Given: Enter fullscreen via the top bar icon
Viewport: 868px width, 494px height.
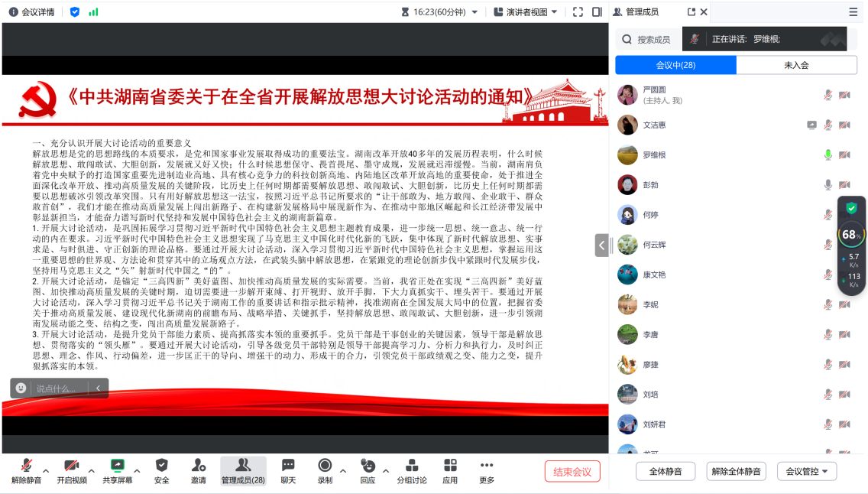Looking at the screenshot, I should click(x=578, y=12).
